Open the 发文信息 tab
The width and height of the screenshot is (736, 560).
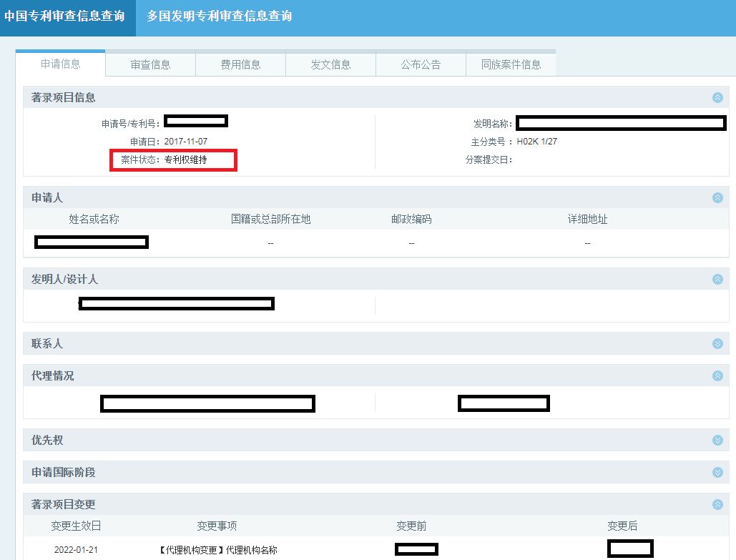[330, 64]
